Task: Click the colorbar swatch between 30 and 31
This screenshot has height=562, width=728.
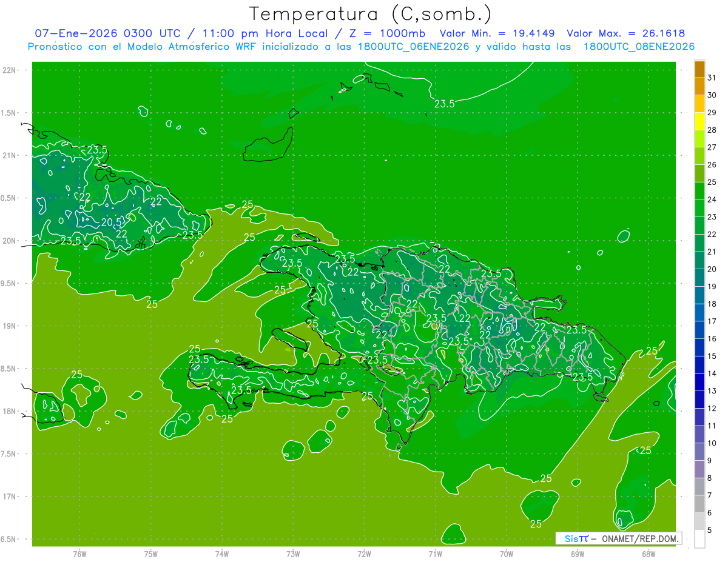Action: [x=699, y=85]
